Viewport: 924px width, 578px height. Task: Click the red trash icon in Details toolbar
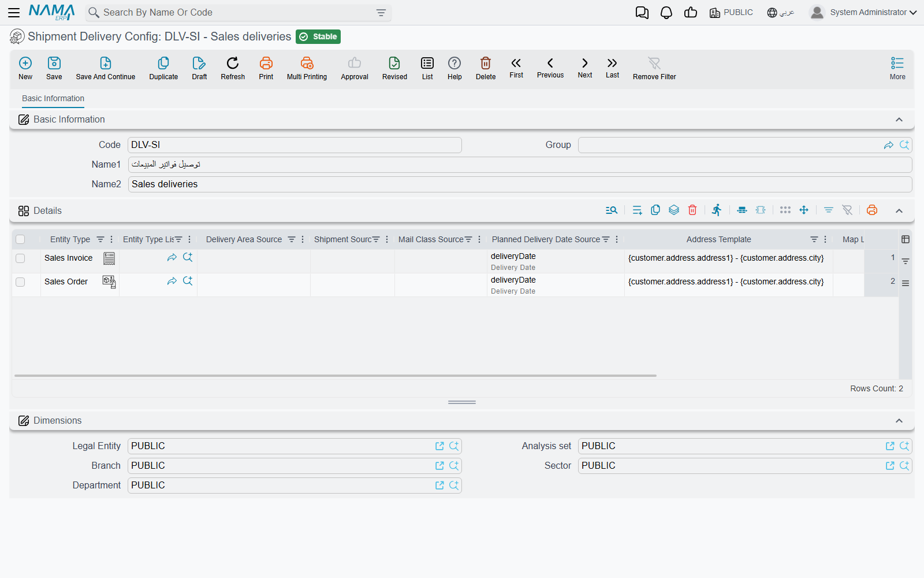(692, 210)
